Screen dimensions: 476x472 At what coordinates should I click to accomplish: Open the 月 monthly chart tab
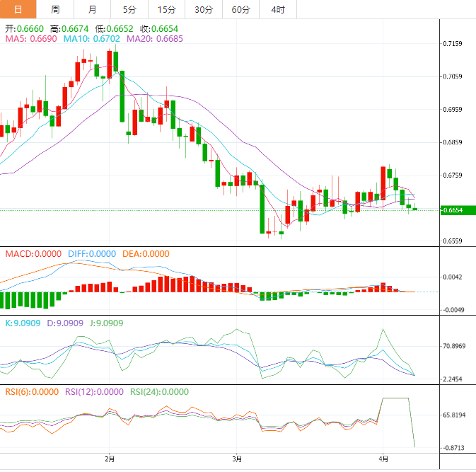tap(93, 9)
